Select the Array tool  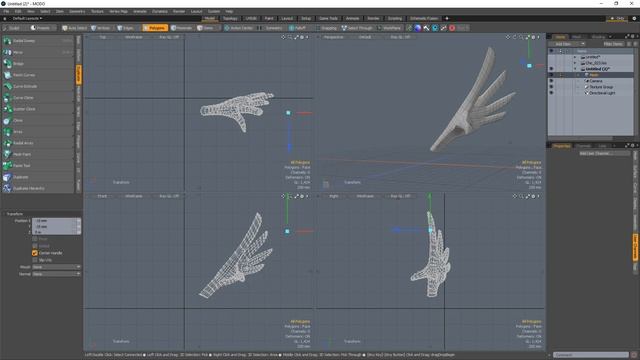pyautogui.click(x=38, y=132)
